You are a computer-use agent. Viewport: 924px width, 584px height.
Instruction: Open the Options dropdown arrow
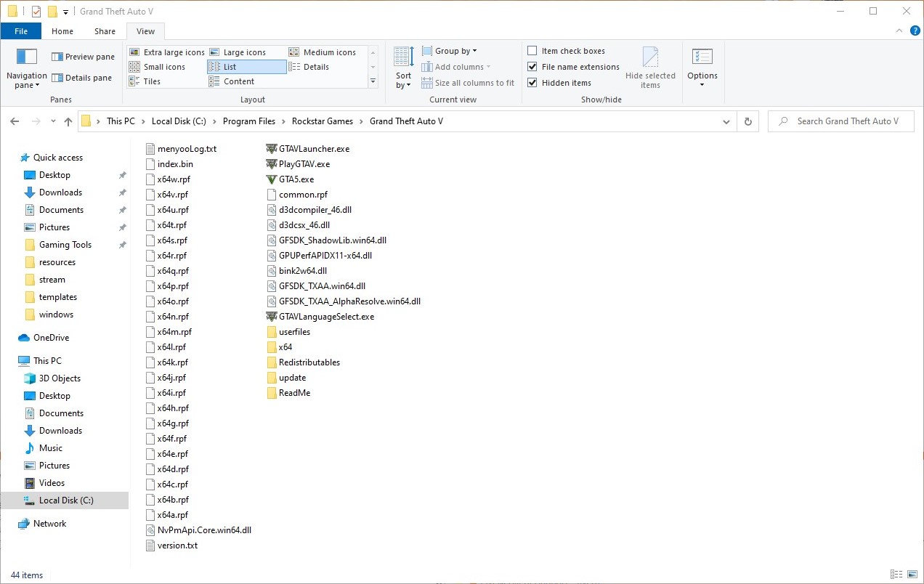pyautogui.click(x=702, y=84)
